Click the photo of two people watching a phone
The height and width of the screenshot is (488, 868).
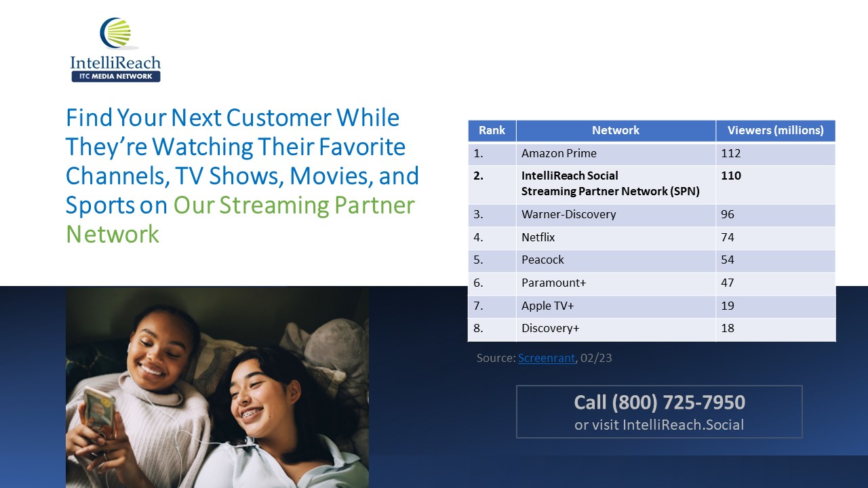pos(217,386)
